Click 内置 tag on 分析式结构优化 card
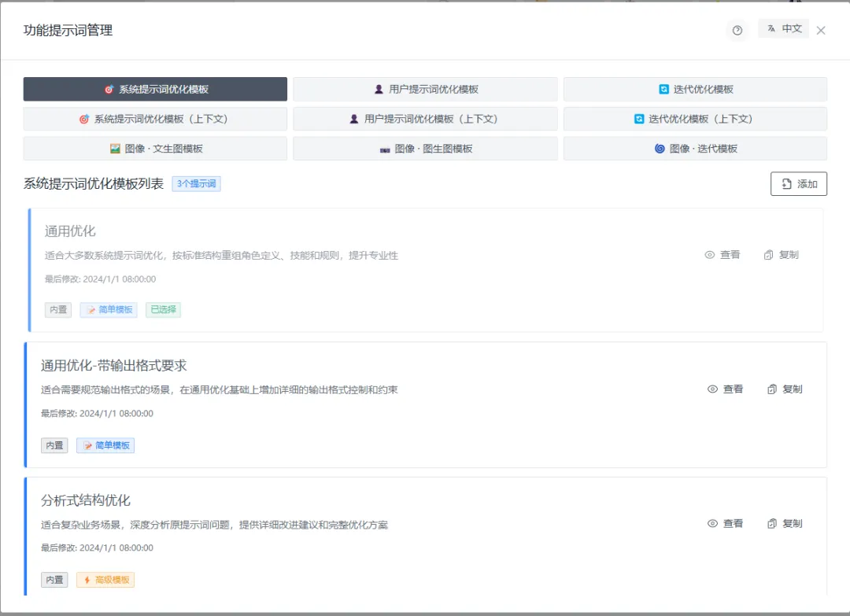The image size is (850, 616). [x=54, y=580]
